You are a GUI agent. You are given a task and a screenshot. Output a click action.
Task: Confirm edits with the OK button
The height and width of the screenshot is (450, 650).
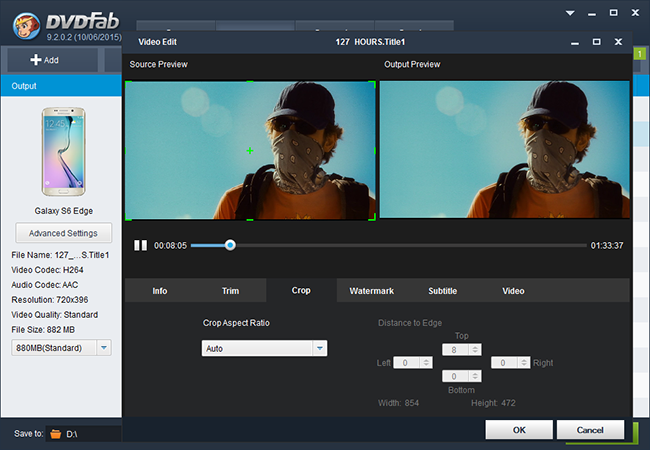coord(519,430)
